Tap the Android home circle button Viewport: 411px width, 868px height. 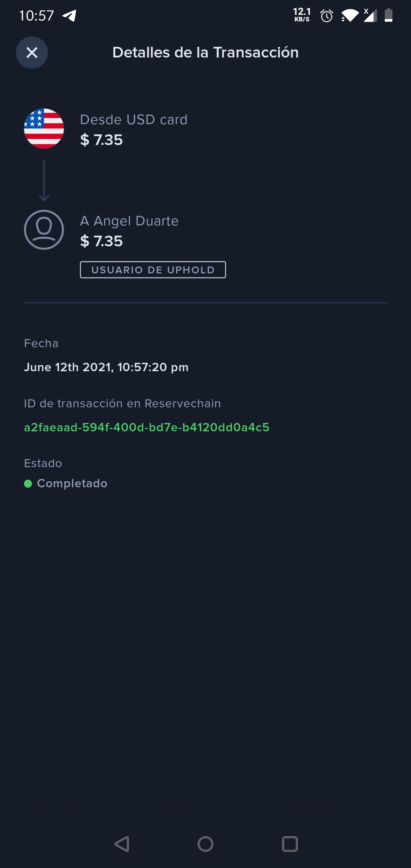[x=205, y=844]
